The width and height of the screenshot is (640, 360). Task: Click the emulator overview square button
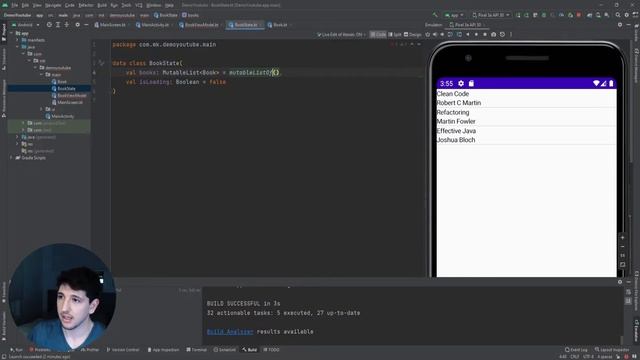point(485,35)
